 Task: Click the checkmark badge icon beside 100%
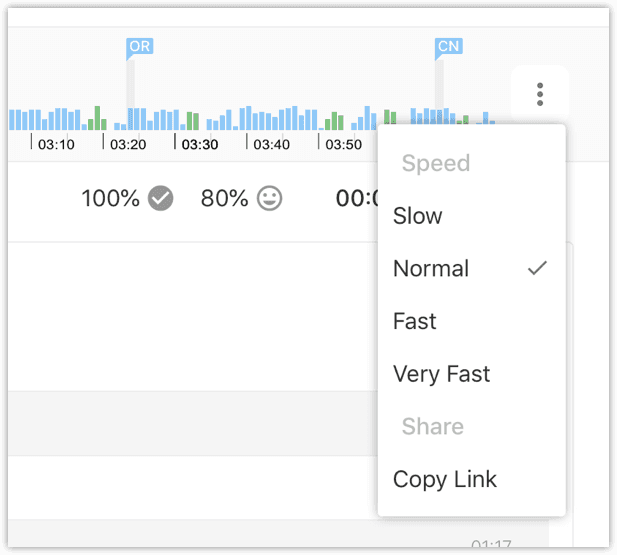coord(161,198)
